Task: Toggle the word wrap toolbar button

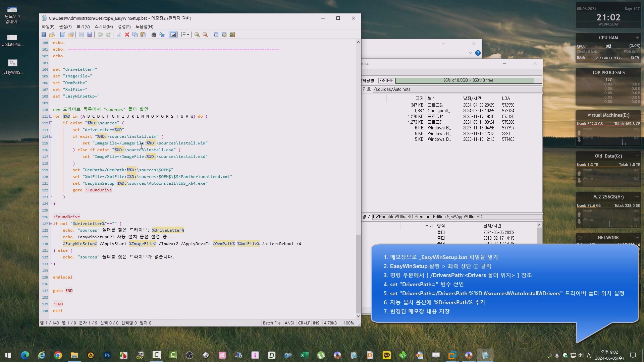Action: (173, 35)
